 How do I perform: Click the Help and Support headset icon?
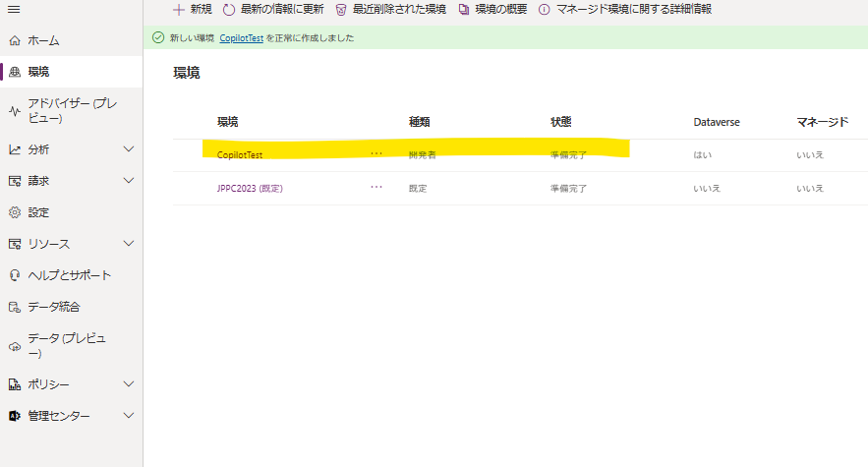pyautogui.click(x=15, y=275)
